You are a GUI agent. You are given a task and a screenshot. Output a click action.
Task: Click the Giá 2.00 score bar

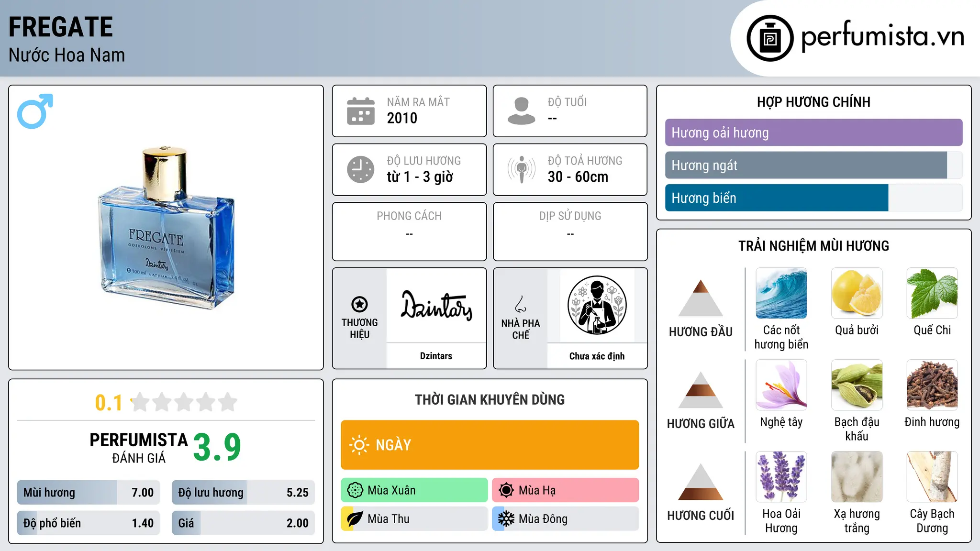tap(243, 523)
